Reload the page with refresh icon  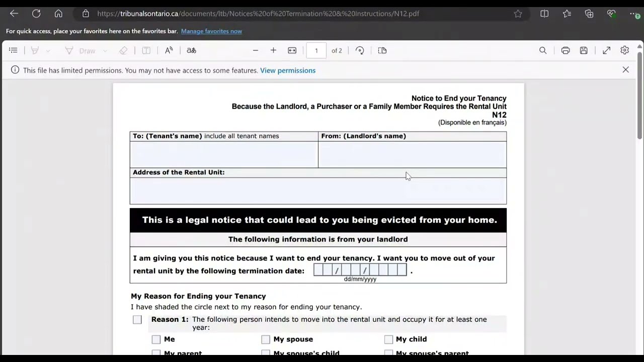36,14
